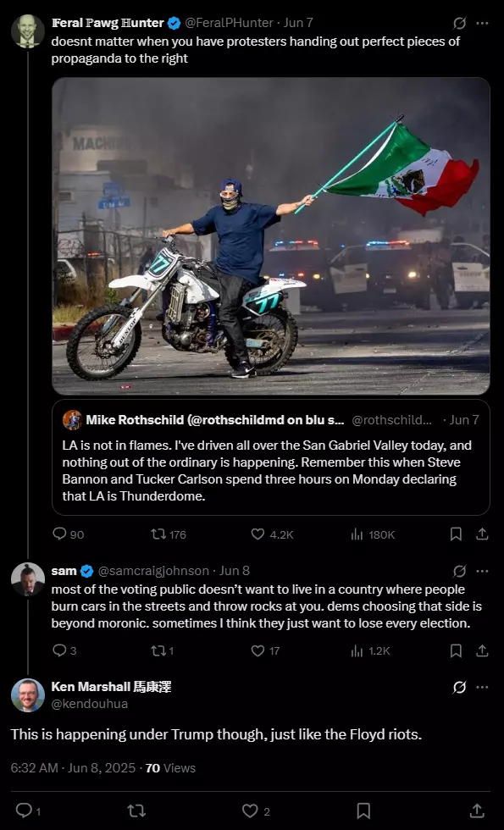Click Ken Marshall's profile avatar
This screenshot has height=830, width=504.
pyautogui.click(x=27, y=695)
